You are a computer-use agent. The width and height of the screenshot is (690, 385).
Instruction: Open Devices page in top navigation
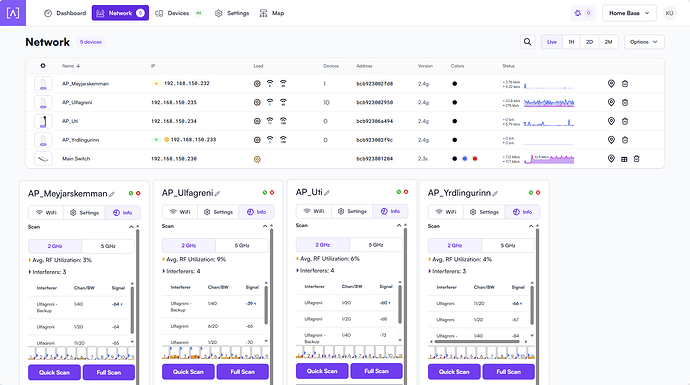click(179, 13)
